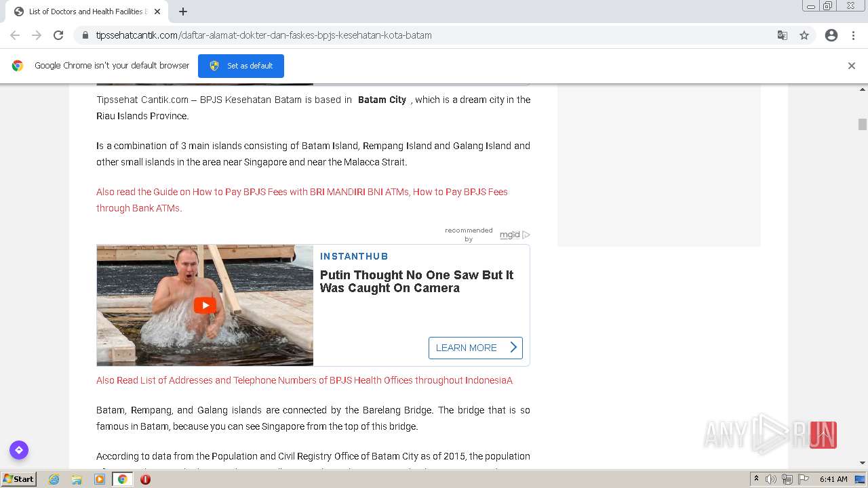Click the red stop-sign taskbar icon
This screenshot has height=488, width=868.
point(145,479)
